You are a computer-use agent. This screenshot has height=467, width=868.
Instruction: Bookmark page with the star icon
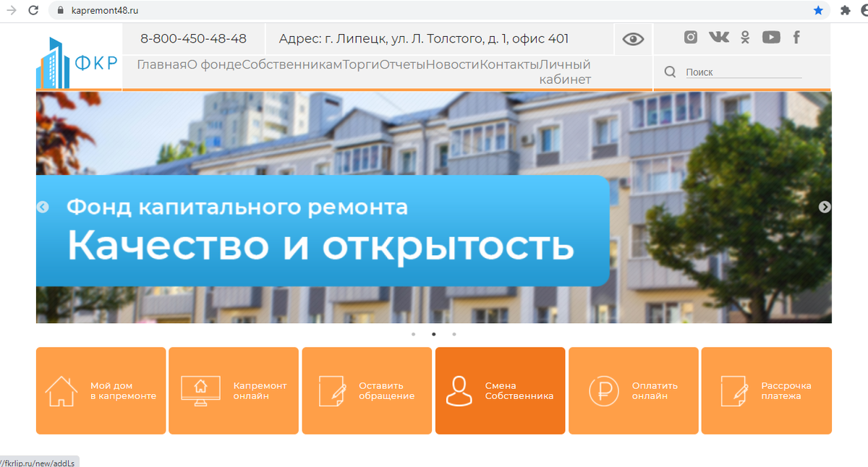point(818,11)
